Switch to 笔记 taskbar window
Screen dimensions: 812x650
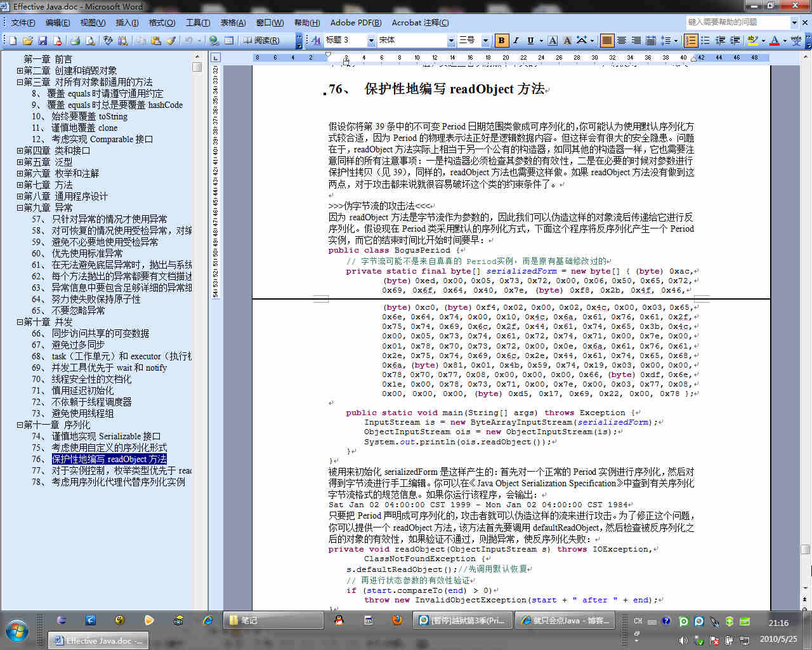pos(273,620)
